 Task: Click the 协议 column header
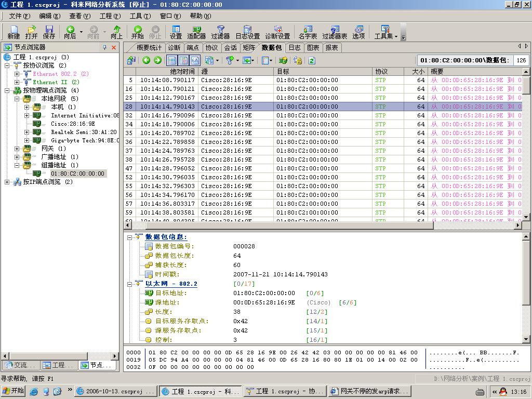click(x=381, y=71)
